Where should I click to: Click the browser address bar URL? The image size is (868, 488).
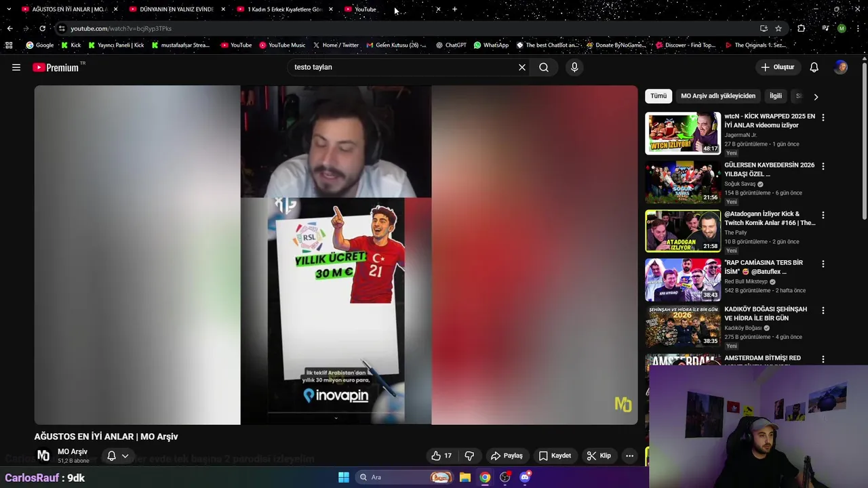click(121, 28)
